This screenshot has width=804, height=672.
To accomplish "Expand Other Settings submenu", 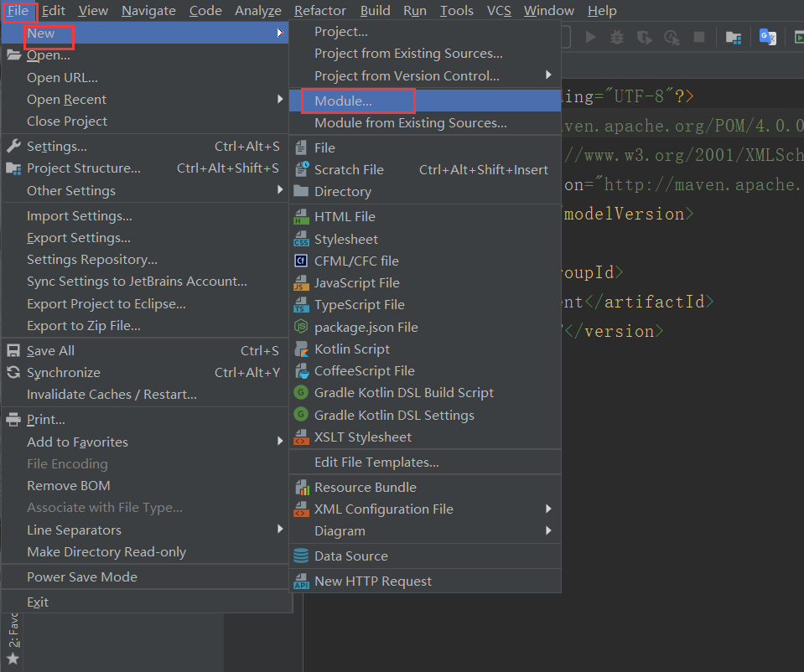I will tap(280, 189).
